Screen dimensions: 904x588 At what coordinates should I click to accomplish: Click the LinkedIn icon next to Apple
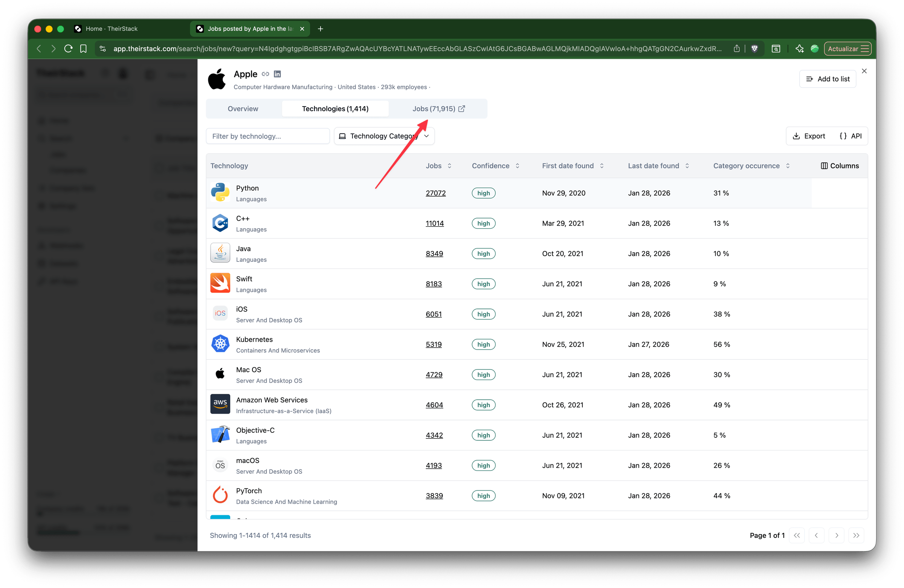point(277,74)
